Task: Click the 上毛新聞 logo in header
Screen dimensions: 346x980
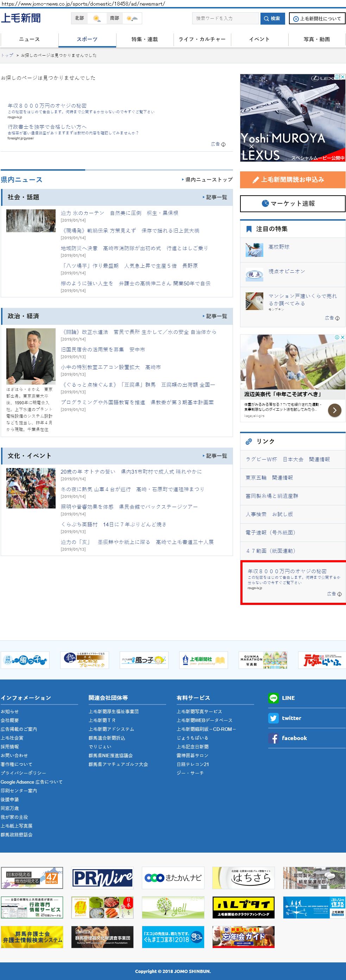Action: [21, 18]
